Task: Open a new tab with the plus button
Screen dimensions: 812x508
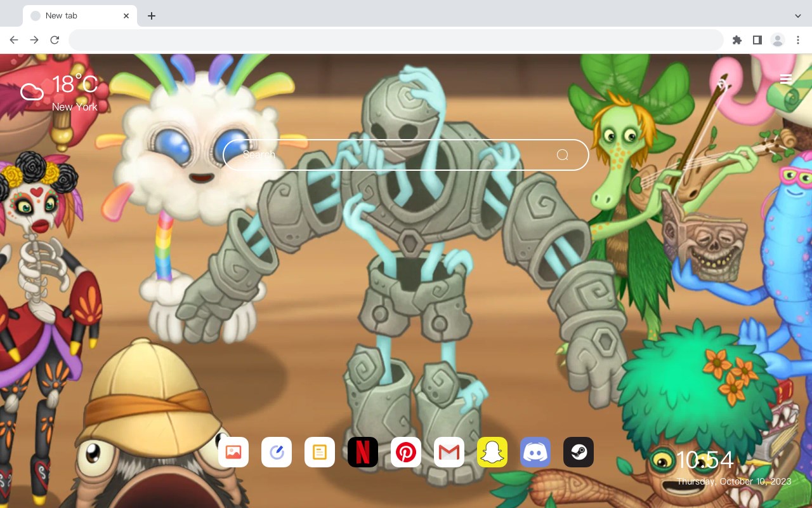Action: (x=151, y=16)
